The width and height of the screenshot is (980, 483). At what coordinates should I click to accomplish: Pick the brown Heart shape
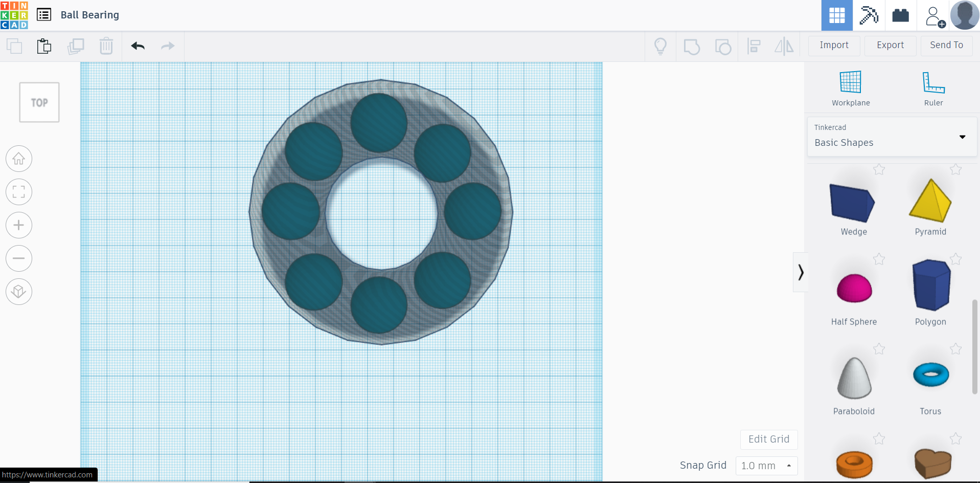932,463
